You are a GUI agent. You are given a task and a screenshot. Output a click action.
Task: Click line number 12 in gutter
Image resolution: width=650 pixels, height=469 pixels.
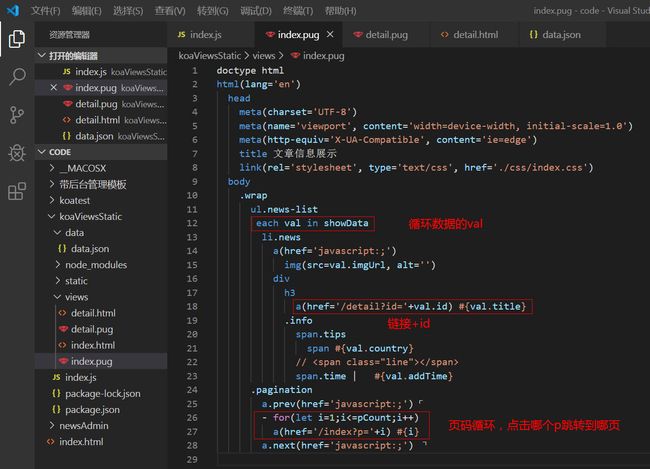pyautogui.click(x=192, y=223)
